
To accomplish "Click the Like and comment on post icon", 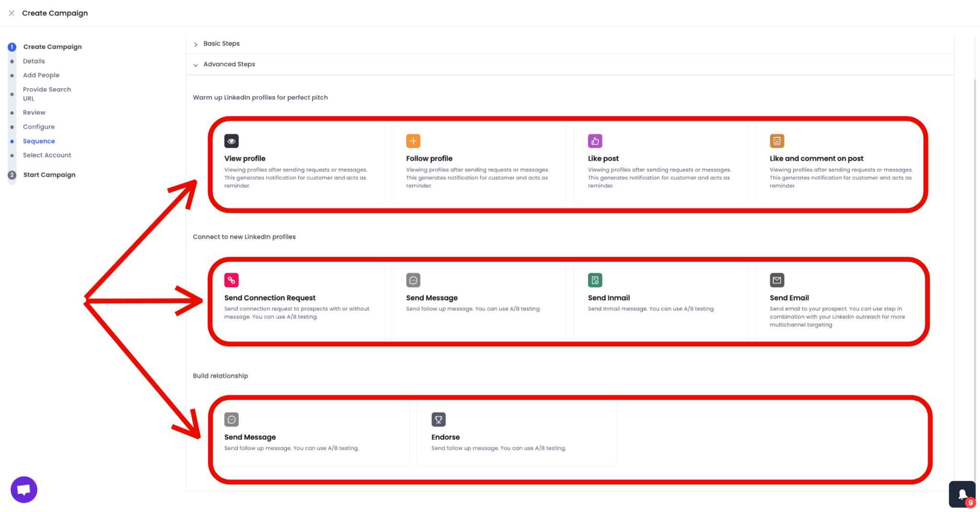I will (x=777, y=141).
